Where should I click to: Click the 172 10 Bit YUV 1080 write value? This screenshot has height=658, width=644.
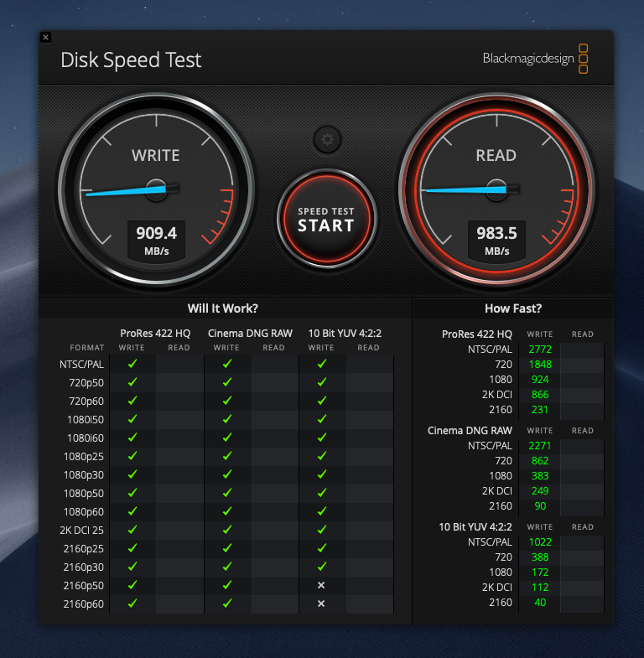pyautogui.click(x=540, y=573)
